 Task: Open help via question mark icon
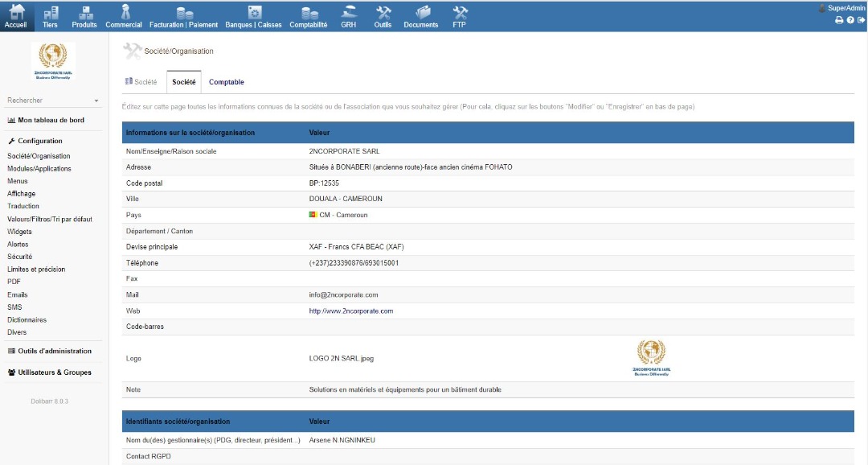point(850,20)
